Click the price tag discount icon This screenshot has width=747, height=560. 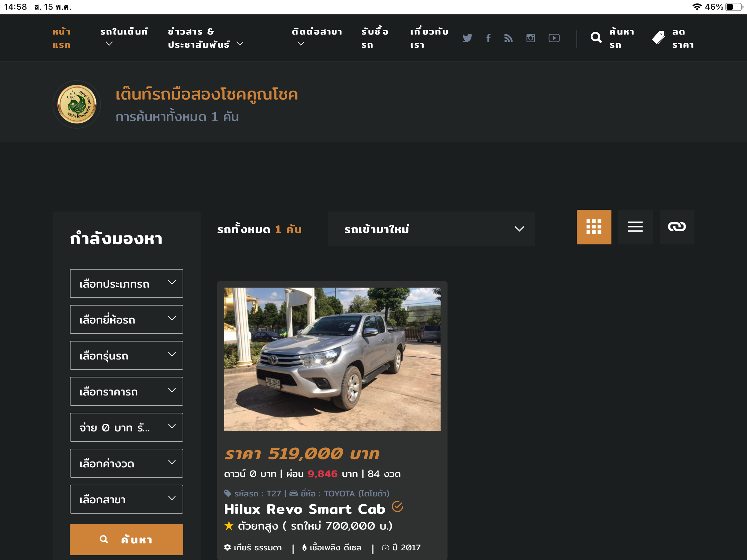point(658,38)
